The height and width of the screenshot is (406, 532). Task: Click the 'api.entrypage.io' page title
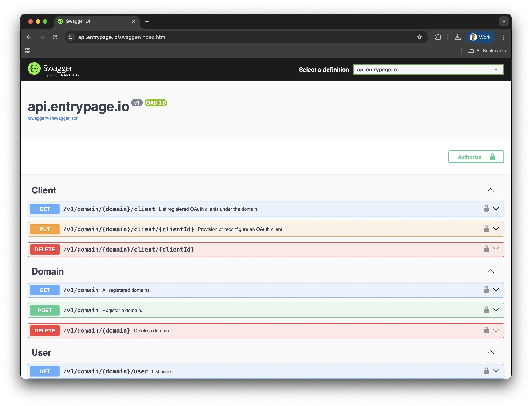click(x=78, y=107)
